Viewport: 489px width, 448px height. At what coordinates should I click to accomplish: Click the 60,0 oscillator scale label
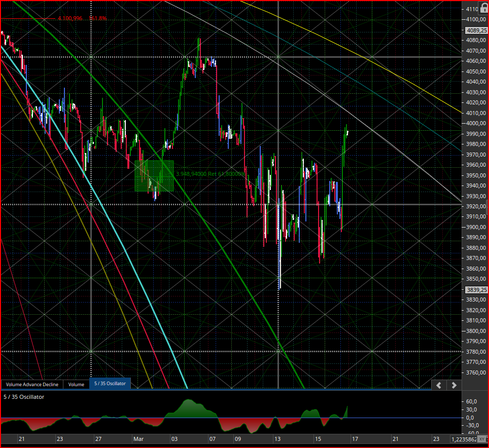(471, 401)
